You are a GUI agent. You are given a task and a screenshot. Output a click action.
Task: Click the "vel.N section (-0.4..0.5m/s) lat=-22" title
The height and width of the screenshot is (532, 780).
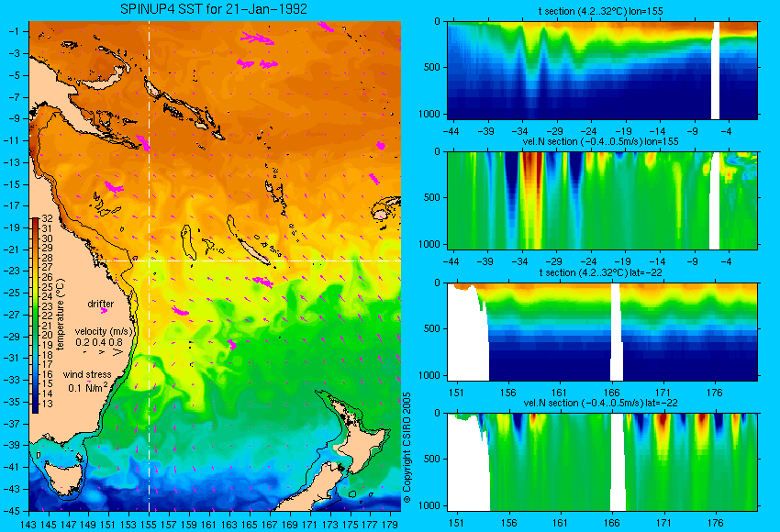(x=600, y=403)
